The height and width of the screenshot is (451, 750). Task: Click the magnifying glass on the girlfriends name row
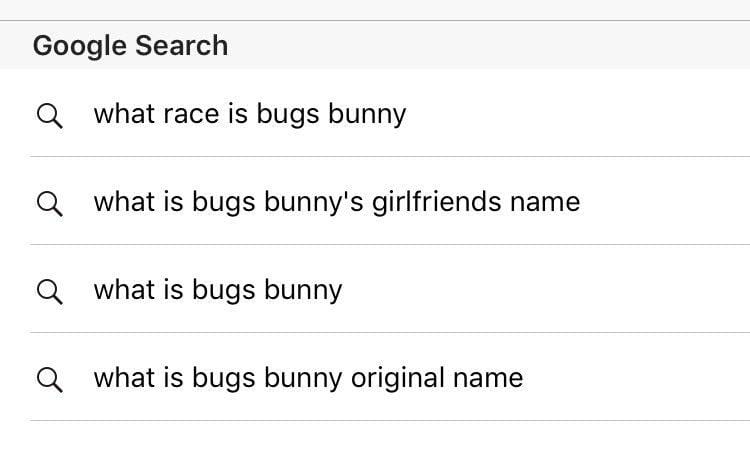49,203
